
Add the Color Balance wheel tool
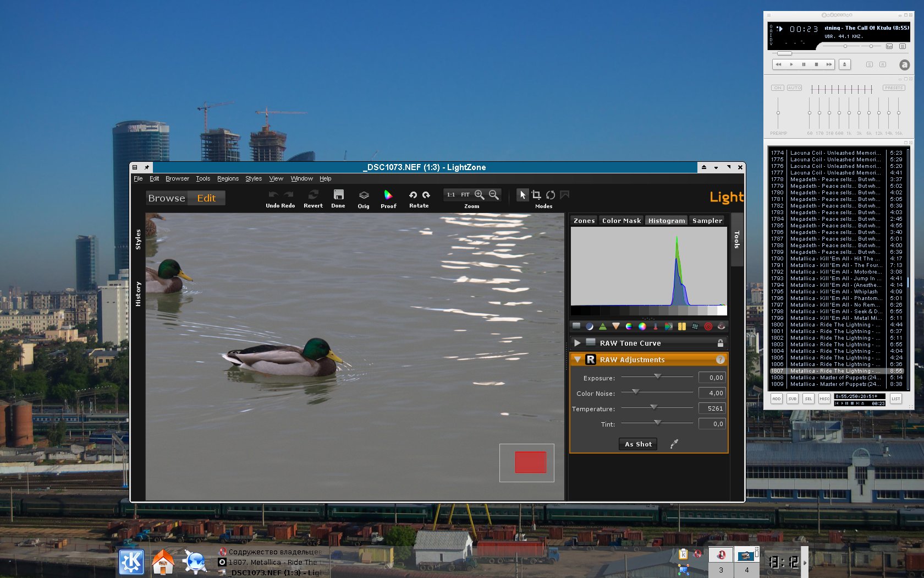[x=642, y=326]
